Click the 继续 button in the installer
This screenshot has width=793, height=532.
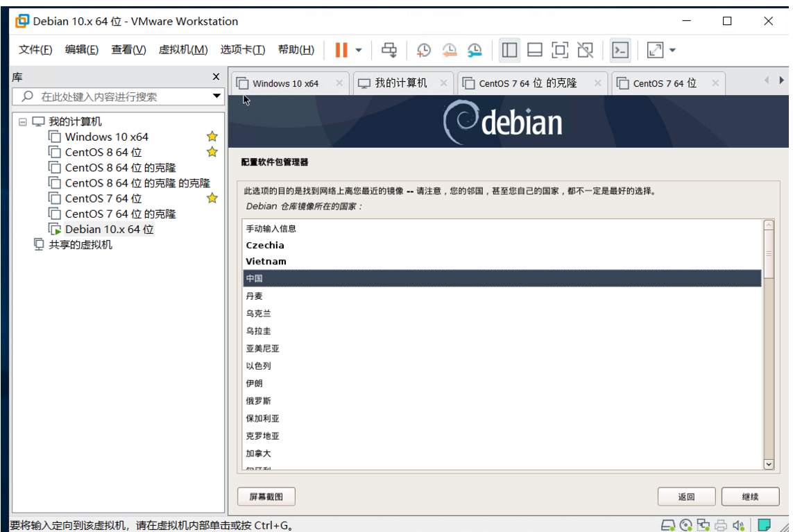click(x=750, y=496)
